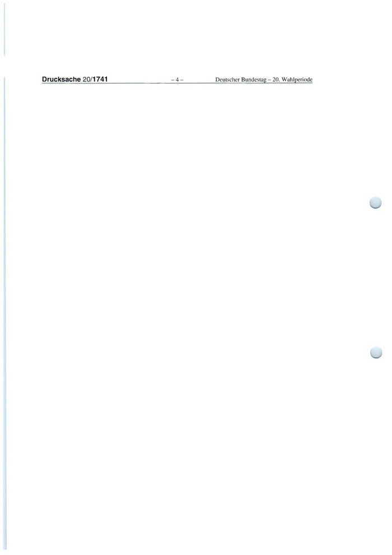Viewport: 392px width, 555px height.
Task: Click the word "Drucksache" in the header
Action: point(61,79)
